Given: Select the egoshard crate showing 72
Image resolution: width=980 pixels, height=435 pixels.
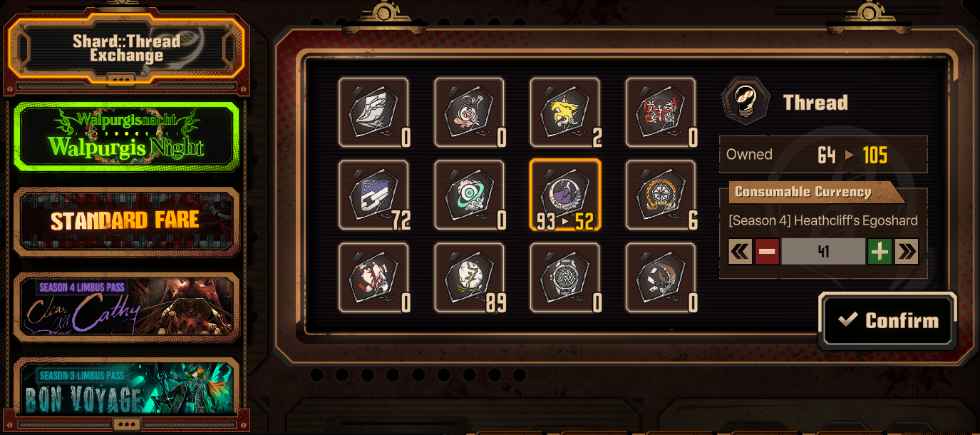Looking at the screenshot, I should 373,195.
